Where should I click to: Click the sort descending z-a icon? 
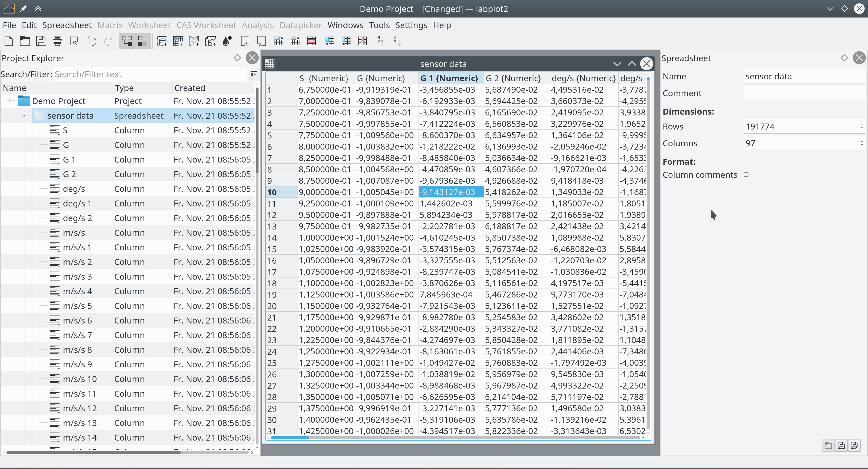(x=397, y=41)
